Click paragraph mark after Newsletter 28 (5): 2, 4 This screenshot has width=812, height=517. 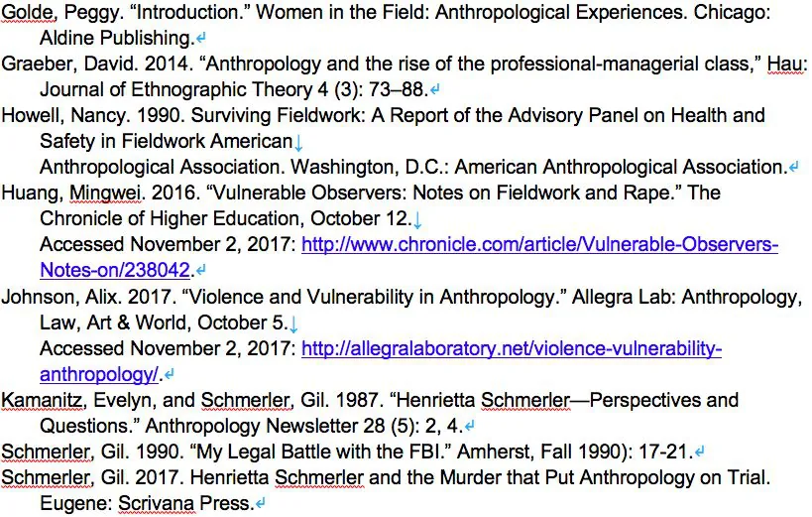470,427
